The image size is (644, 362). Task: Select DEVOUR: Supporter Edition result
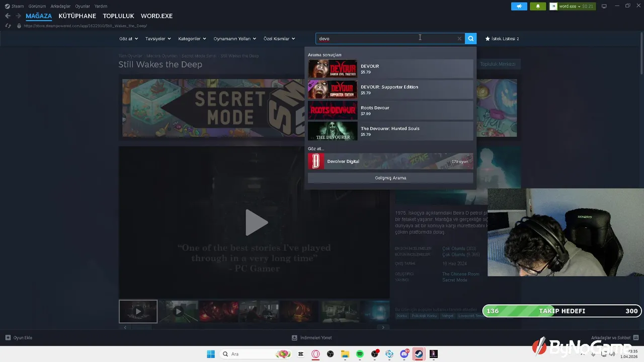click(x=390, y=89)
